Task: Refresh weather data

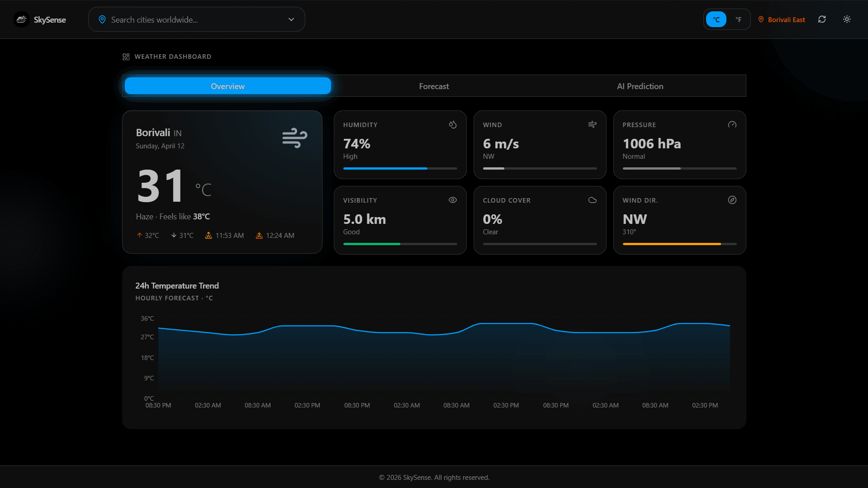Action: click(822, 19)
